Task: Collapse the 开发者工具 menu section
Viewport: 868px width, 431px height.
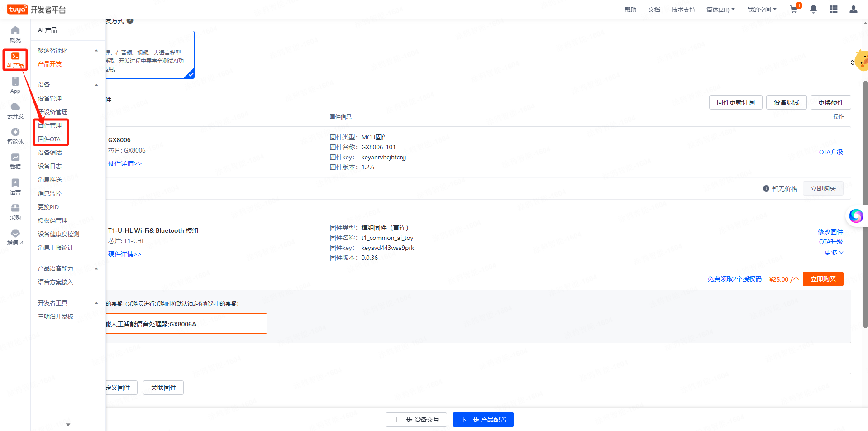Action: coord(96,303)
